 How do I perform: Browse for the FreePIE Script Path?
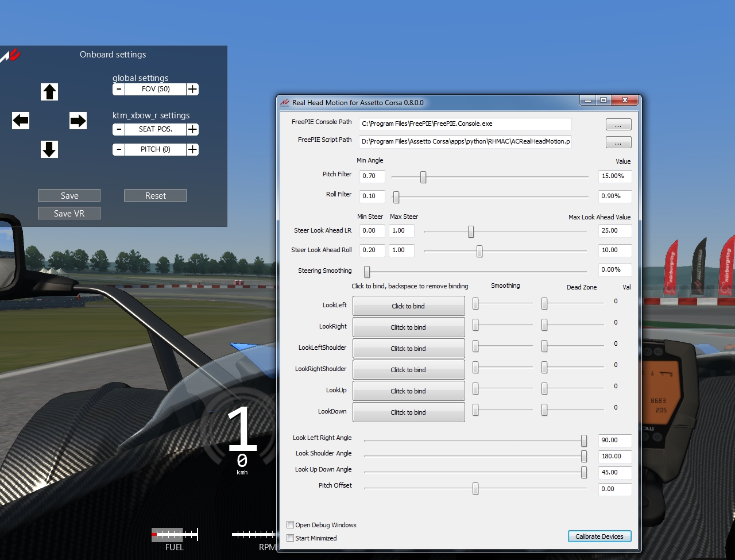[x=618, y=142]
